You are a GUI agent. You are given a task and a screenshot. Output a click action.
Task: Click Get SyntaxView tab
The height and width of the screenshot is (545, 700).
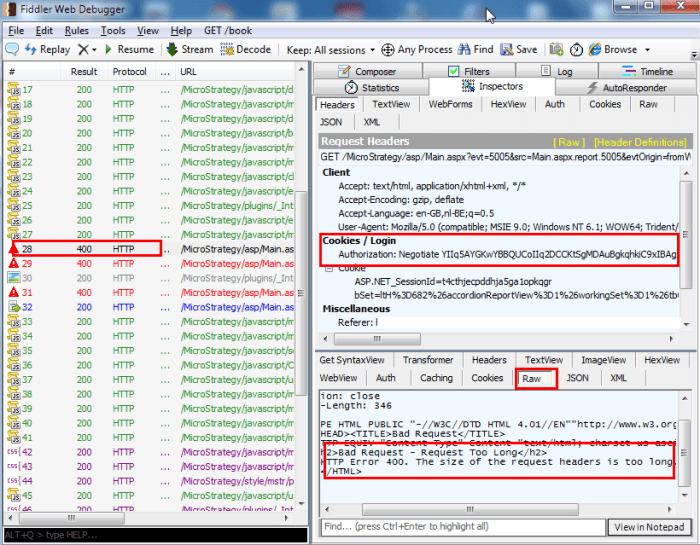coord(352,360)
